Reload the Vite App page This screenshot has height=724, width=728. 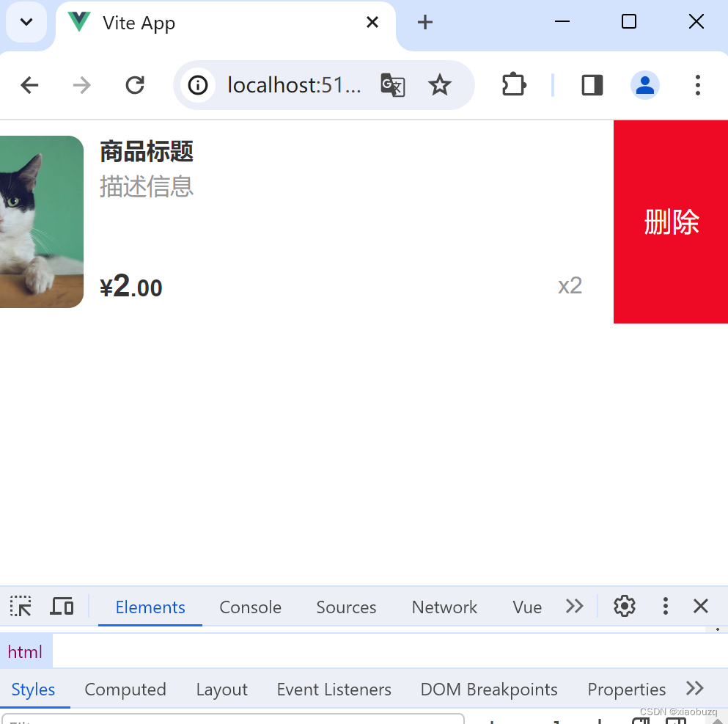tap(135, 85)
